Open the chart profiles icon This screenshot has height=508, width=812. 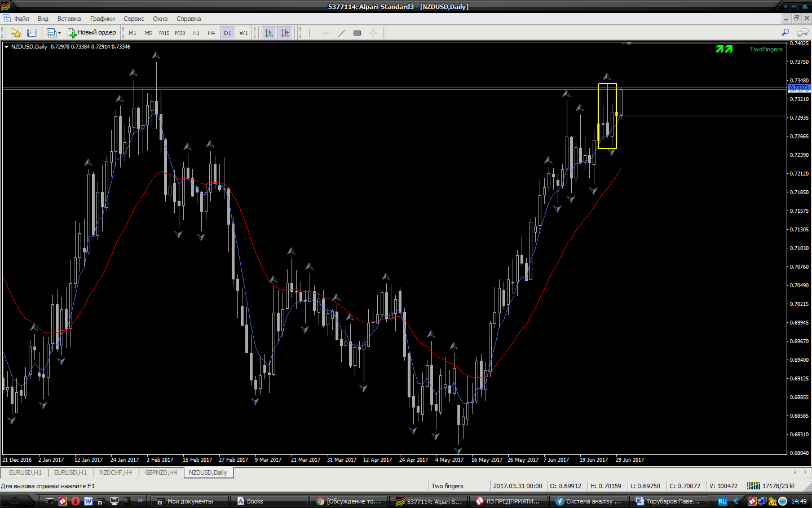pyautogui.click(x=51, y=33)
